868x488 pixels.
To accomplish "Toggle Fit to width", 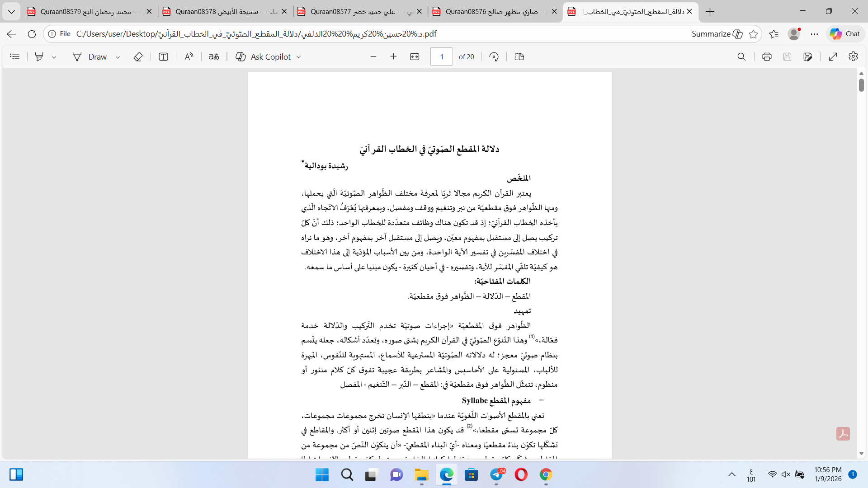I will coord(415,56).
